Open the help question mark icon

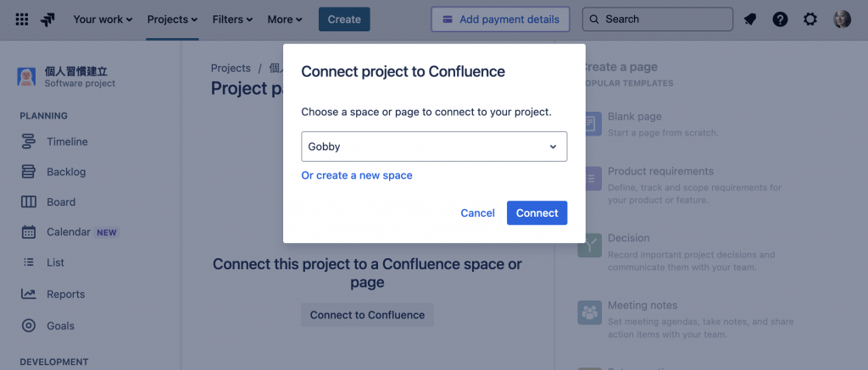pyautogui.click(x=780, y=19)
